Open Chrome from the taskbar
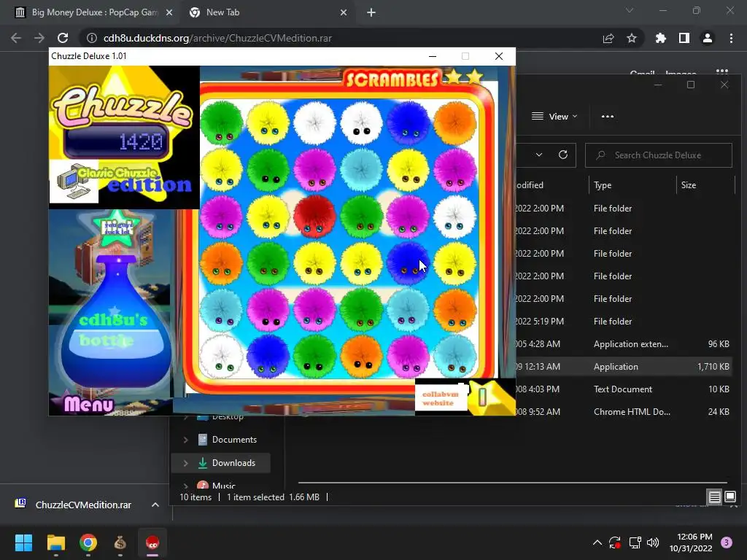 point(88,542)
